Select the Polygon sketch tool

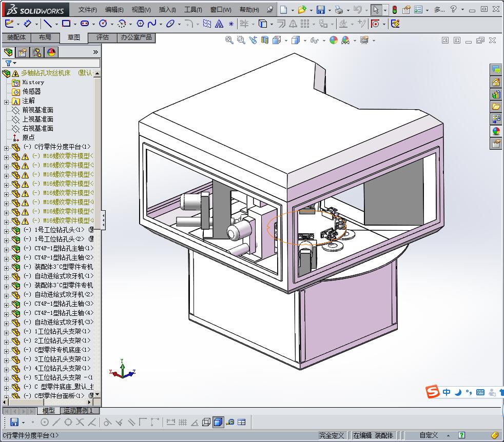click(141, 24)
